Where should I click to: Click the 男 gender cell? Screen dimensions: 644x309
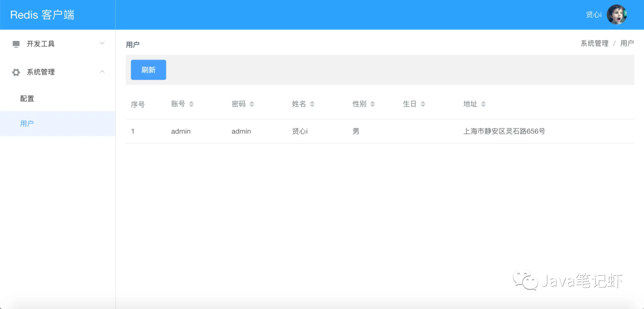point(355,132)
